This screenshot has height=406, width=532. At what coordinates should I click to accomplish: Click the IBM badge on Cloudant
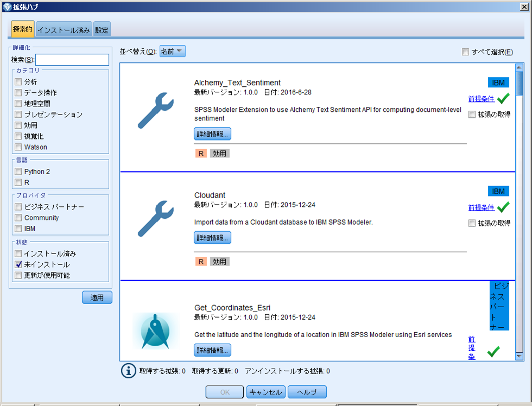[x=498, y=191]
